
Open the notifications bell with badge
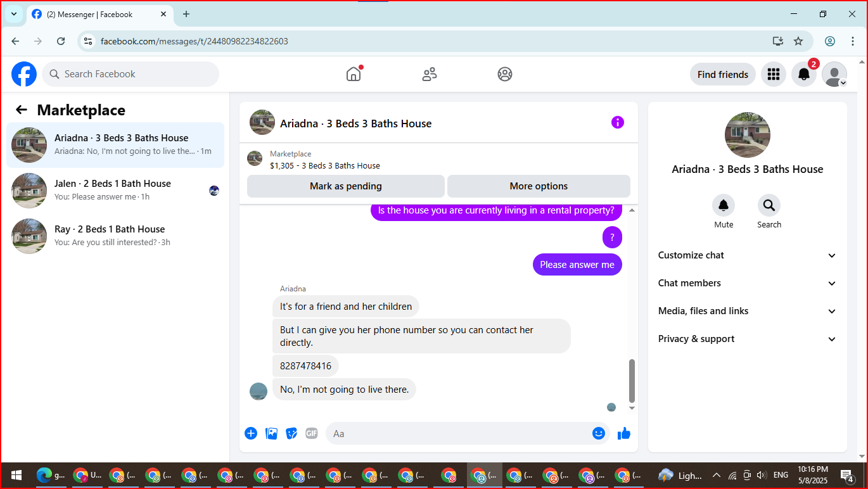click(804, 74)
